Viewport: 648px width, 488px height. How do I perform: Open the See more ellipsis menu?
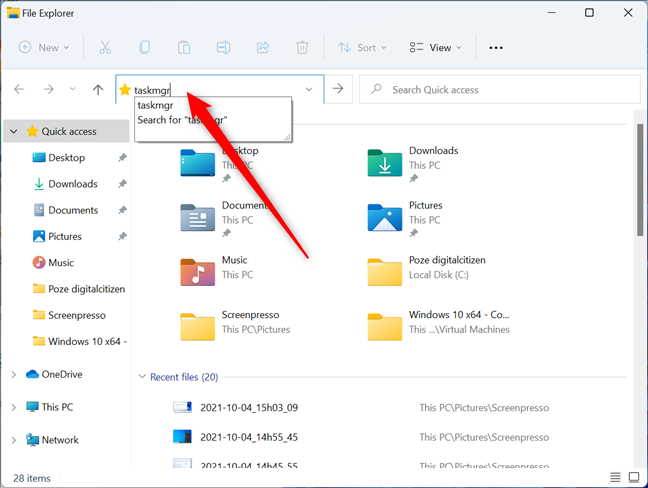[496, 48]
